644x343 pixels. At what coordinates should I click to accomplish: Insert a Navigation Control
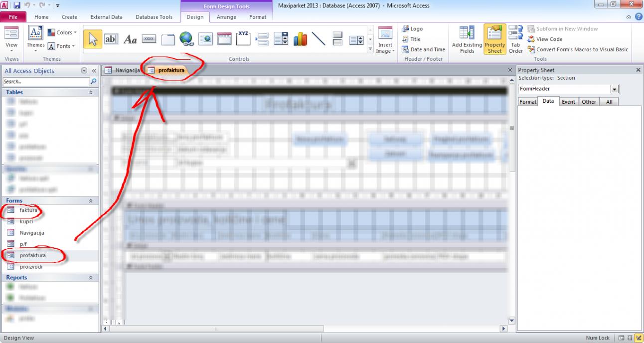(225, 39)
